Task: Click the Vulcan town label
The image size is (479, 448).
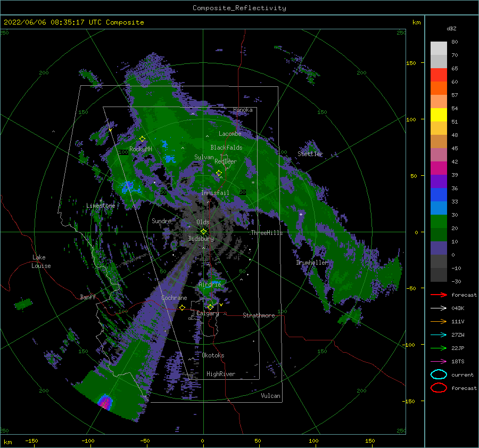Action: click(270, 396)
